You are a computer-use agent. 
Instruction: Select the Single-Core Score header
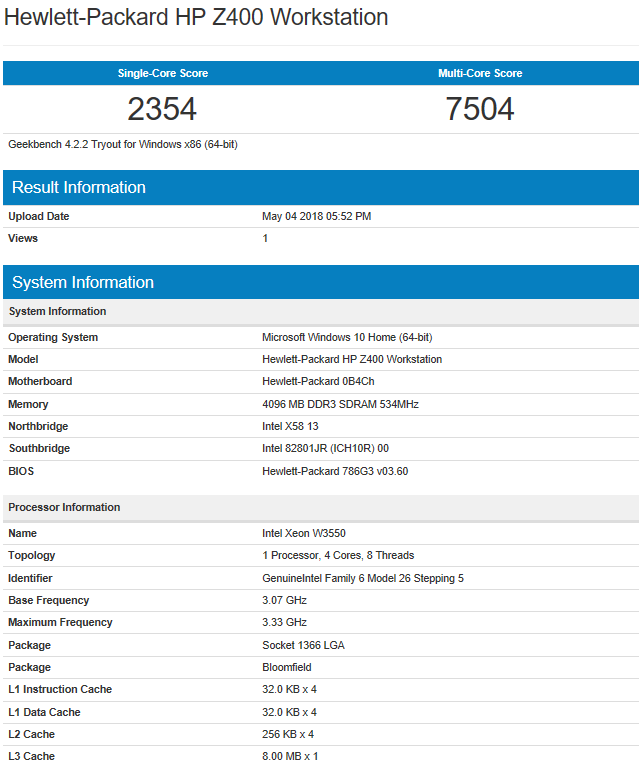163,73
